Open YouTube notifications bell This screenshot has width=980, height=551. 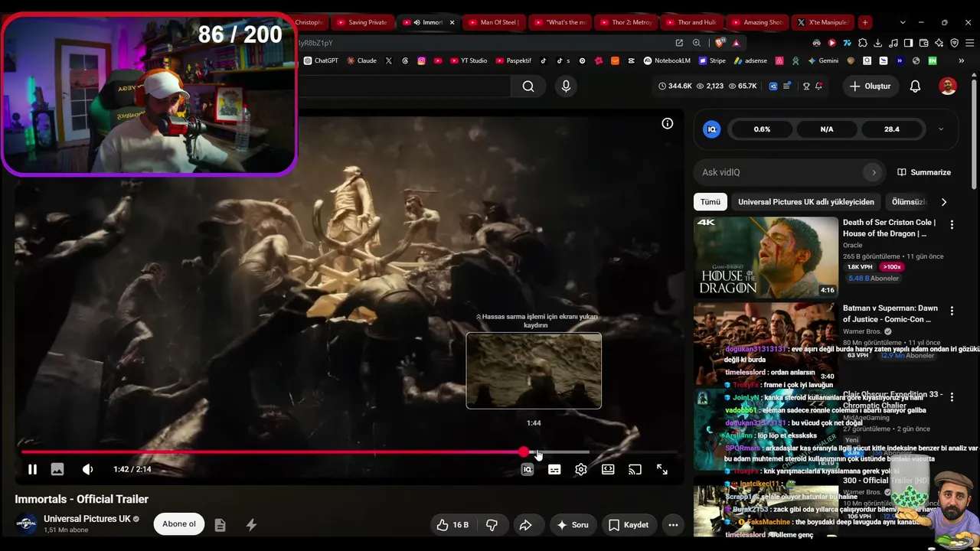coord(915,86)
